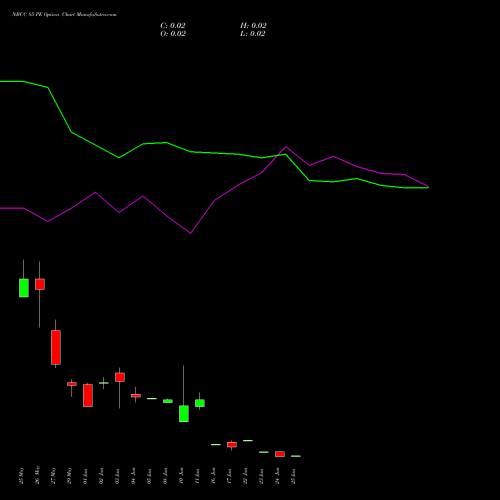
Task: Click the open value 'O: 0.02'
Action: point(173,34)
